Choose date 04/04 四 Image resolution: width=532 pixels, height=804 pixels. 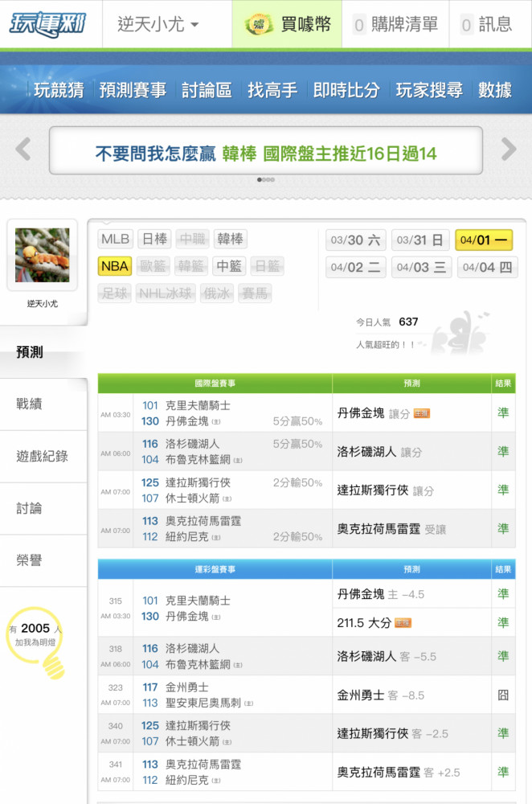tap(488, 267)
